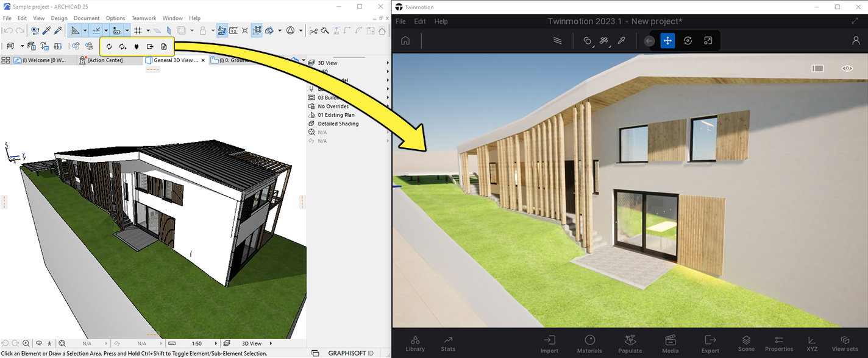The width and height of the screenshot is (868, 358).
Task: Click the Twinmotion Import button
Action: tap(549, 343)
